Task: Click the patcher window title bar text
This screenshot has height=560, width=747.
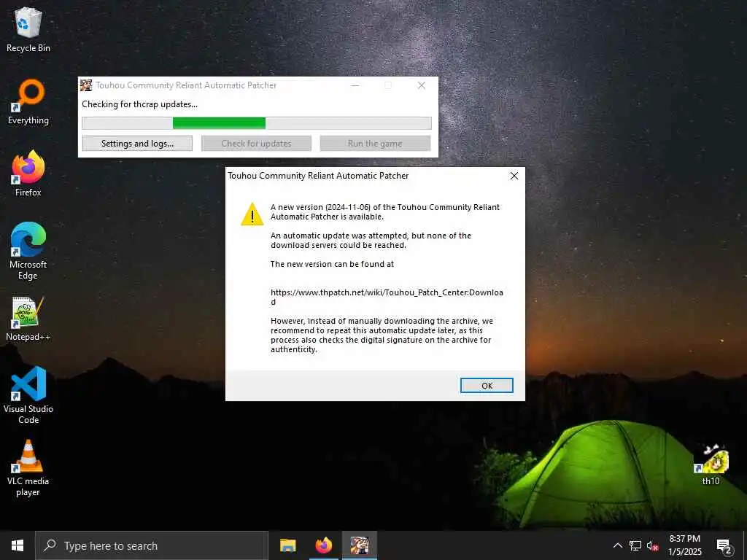Action: (x=186, y=85)
